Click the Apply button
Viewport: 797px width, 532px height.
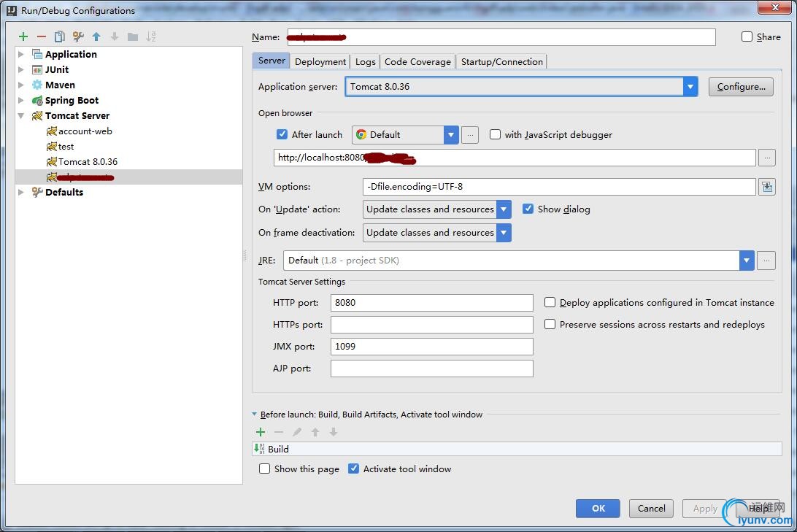[x=704, y=508]
